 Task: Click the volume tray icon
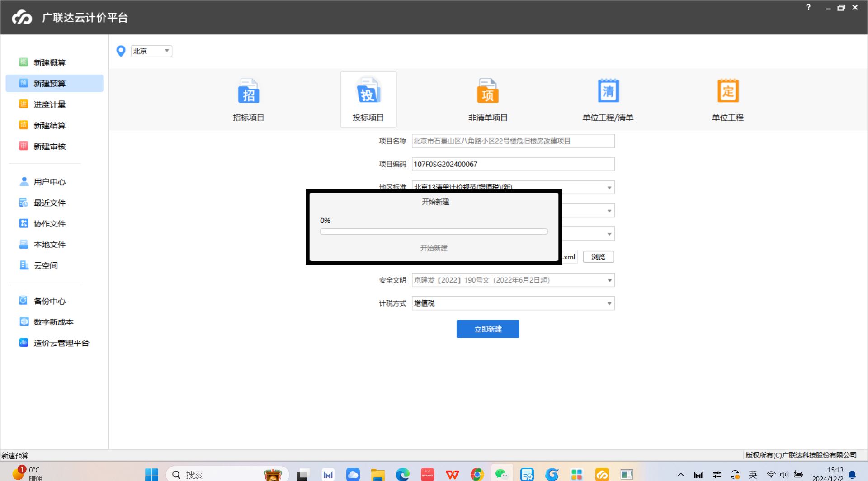784,474
